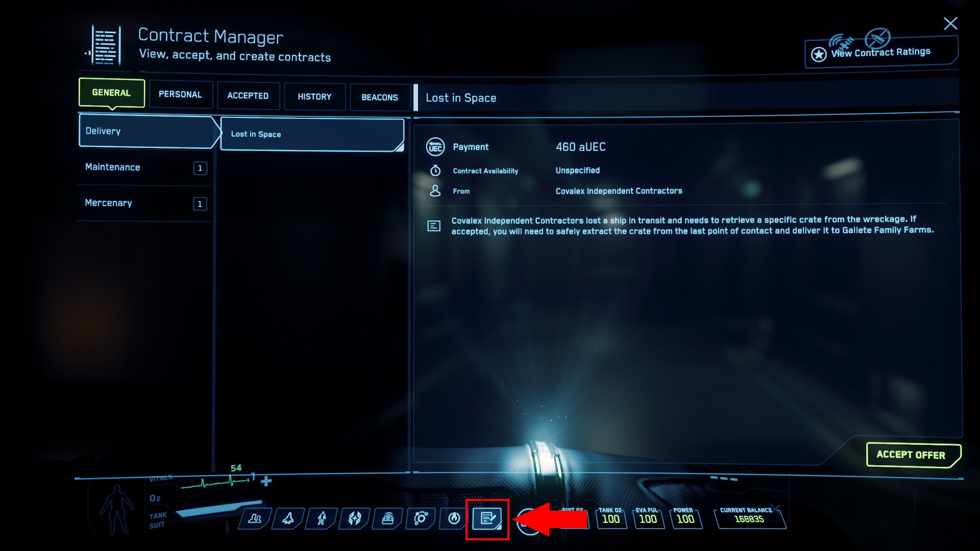
Task: Accept the Lost in Space delivery offer
Action: (910, 455)
